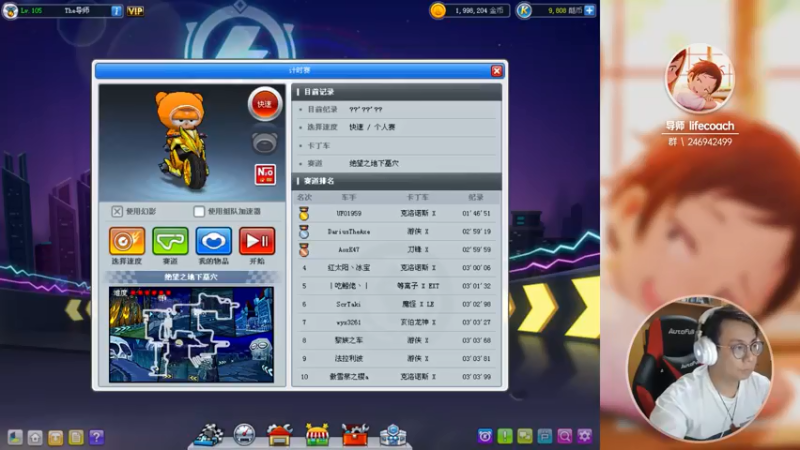800x450 pixels.
Task: Click the red N2O item icon
Action: pos(265,174)
